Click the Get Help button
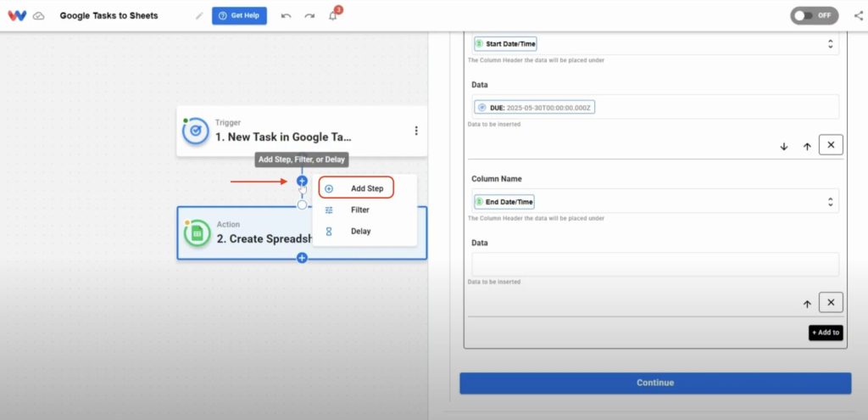The image size is (868, 420). point(239,15)
